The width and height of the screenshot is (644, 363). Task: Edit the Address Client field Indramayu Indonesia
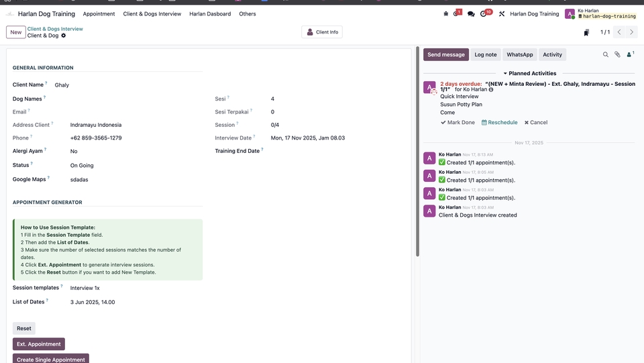coord(136,125)
